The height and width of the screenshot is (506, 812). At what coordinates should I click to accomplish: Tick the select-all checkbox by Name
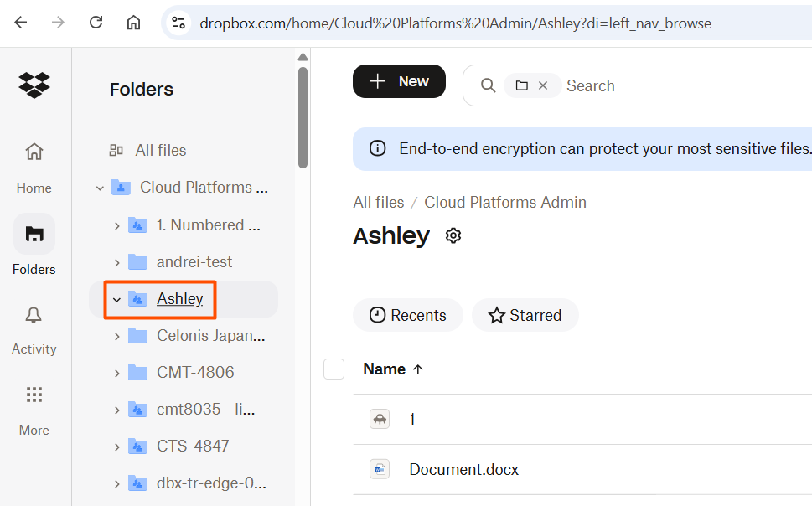coord(334,369)
